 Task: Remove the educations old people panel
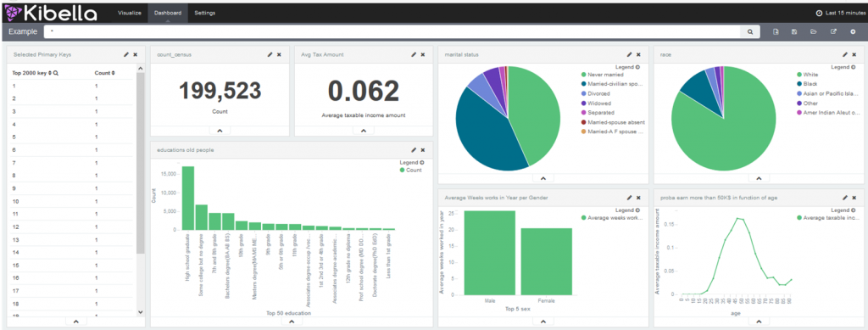pyautogui.click(x=423, y=150)
